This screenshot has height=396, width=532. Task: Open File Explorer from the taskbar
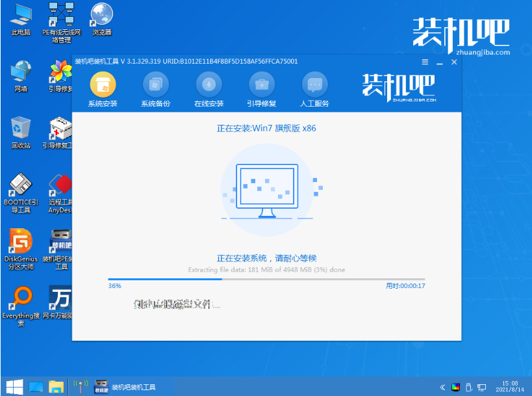coord(56,387)
